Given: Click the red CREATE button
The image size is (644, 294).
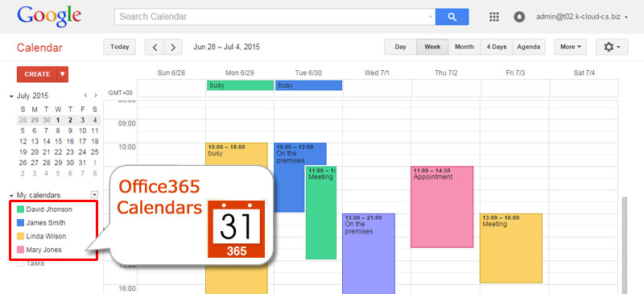Looking at the screenshot, I should coord(37,74).
